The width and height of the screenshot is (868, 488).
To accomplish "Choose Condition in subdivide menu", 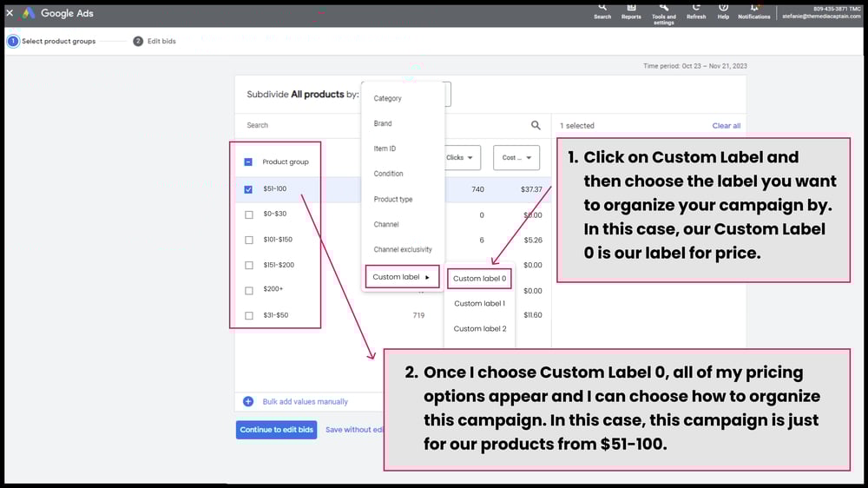I will click(388, 174).
